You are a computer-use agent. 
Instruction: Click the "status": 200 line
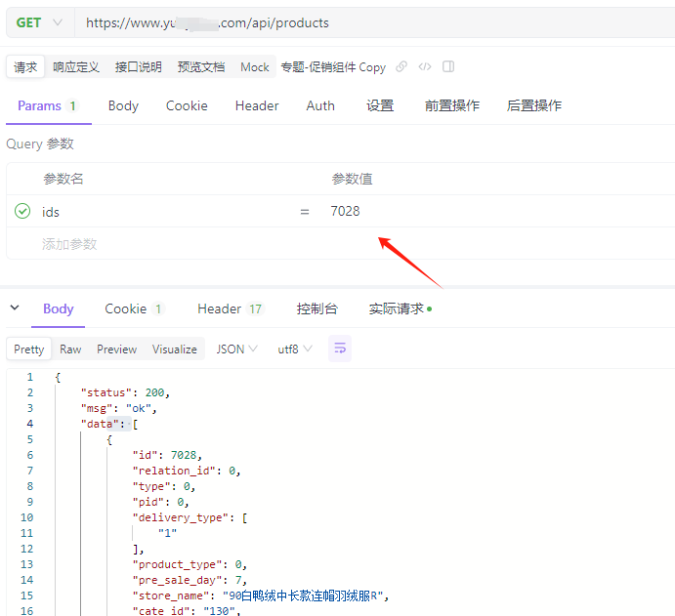[x=125, y=392]
